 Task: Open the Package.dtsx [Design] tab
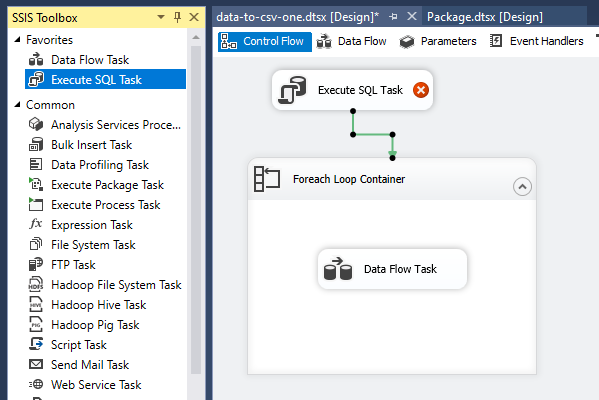485,17
